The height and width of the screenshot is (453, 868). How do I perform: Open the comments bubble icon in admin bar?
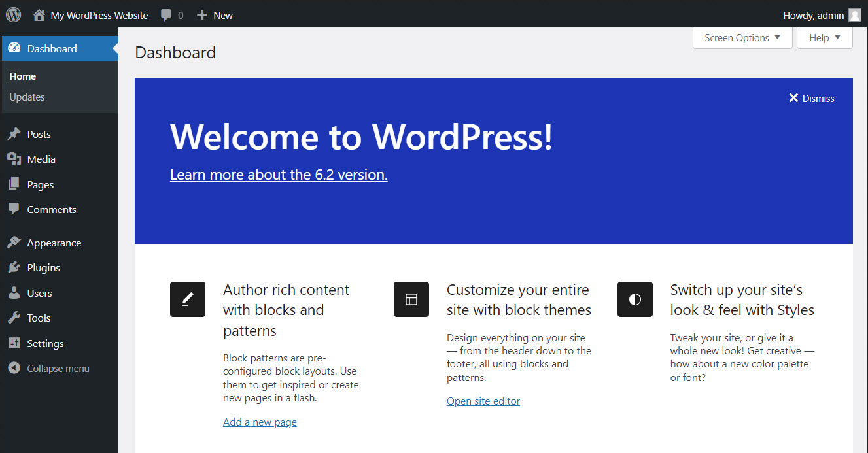point(167,15)
